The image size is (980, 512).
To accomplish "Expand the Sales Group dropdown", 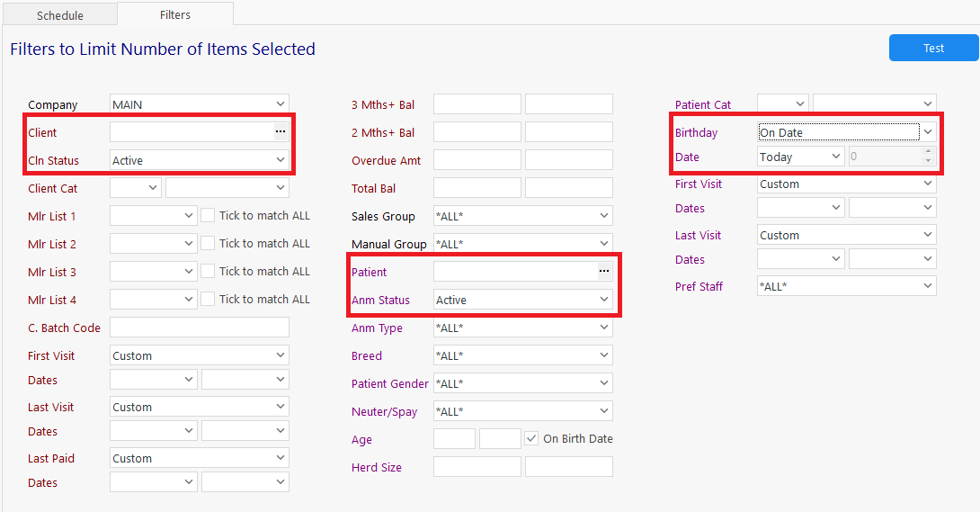I will [604, 216].
